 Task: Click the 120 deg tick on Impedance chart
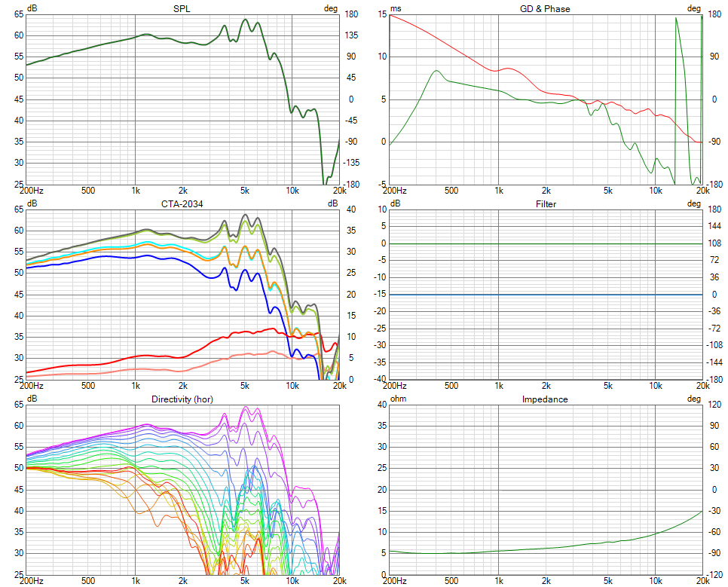tap(714, 405)
